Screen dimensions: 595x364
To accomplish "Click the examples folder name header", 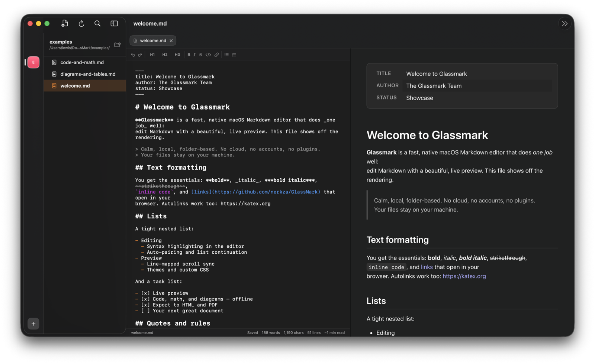I will coord(61,42).
